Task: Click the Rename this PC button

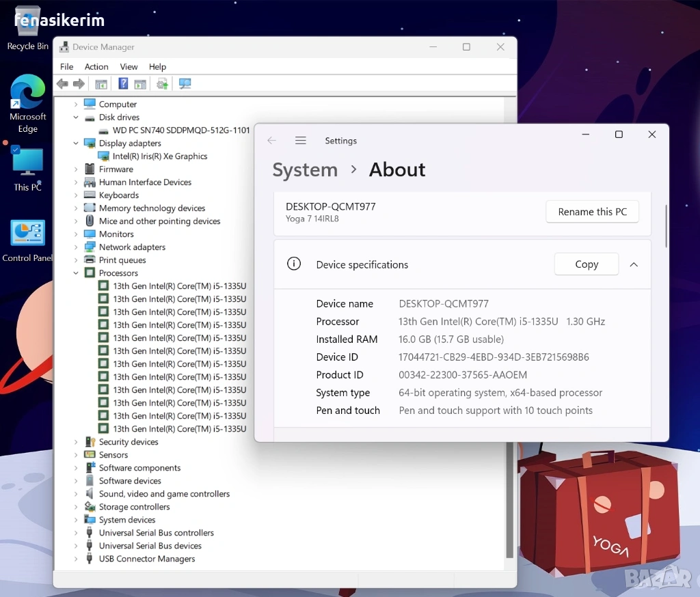Action: point(592,212)
